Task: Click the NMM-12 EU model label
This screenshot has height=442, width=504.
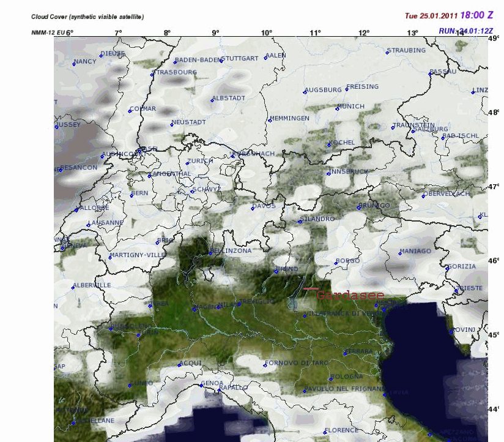Action: pos(48,31)
